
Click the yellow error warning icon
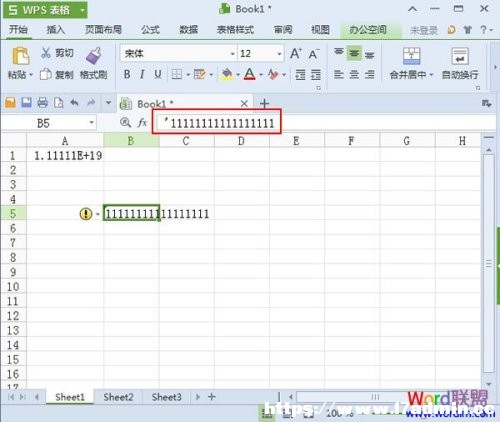[x=86, y=214]
